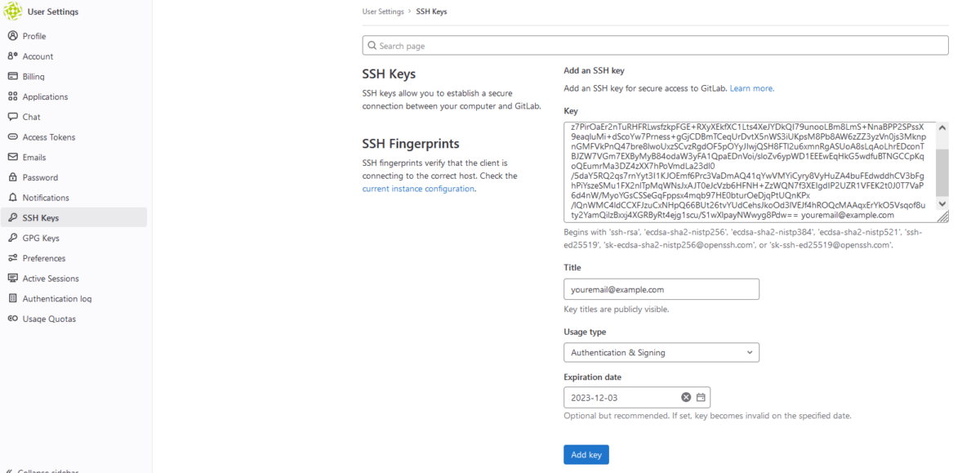Follow current instance configuration link
The width and height of the screenshot is (980, 473).
418,189
